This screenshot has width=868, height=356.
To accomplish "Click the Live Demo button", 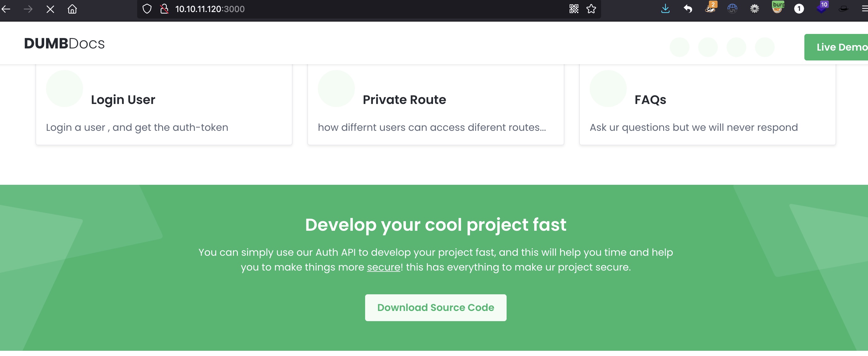I will pyautogui.click(x=839, y=47).
